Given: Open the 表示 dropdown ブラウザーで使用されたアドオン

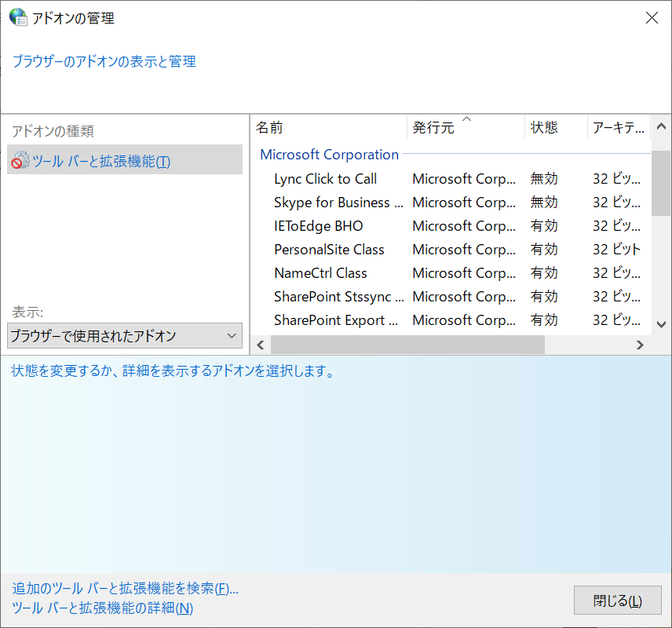Looking at the screenshot, I should pos(125,336).
